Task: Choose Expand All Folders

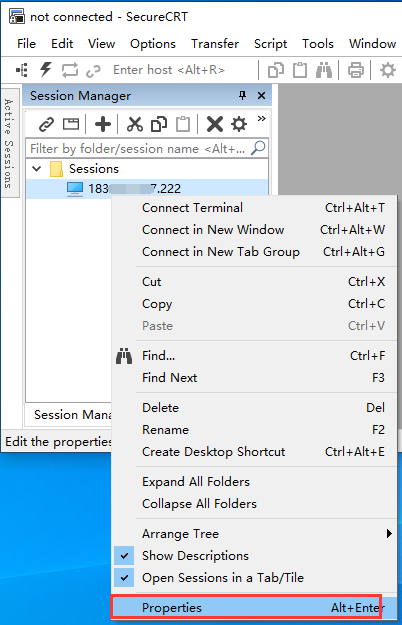Action: coord(254,482)
